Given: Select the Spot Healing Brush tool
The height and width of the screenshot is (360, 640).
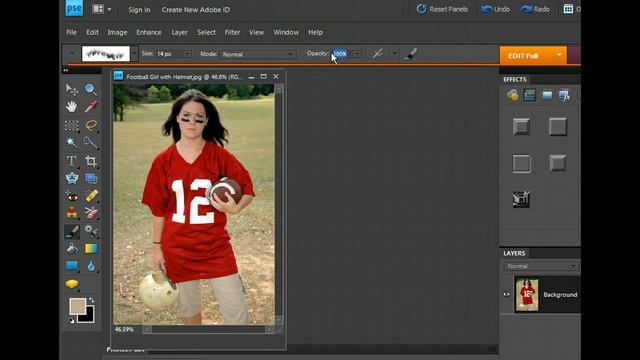Looking at the screenshot, I should pos(91,196).
